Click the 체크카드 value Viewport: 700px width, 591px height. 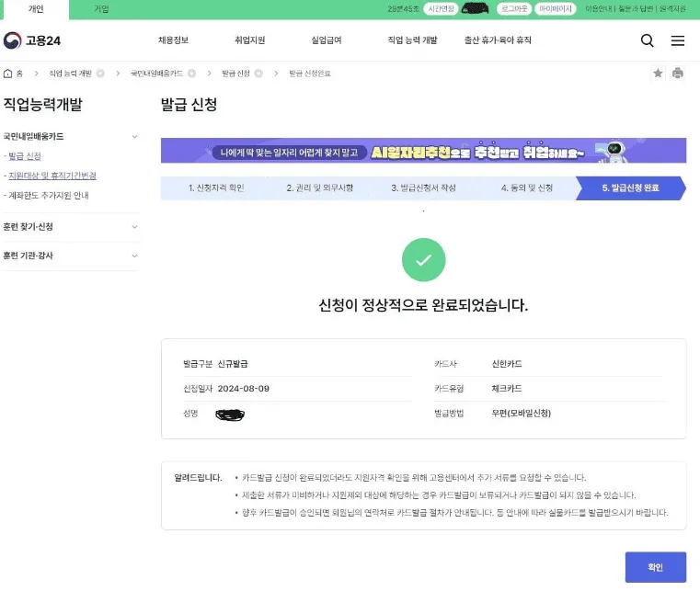(507, 389)
